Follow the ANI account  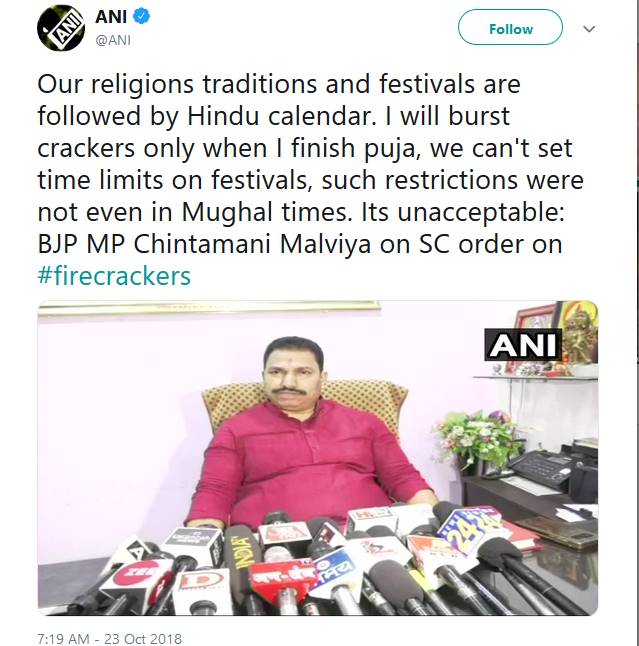pos(510,29)
